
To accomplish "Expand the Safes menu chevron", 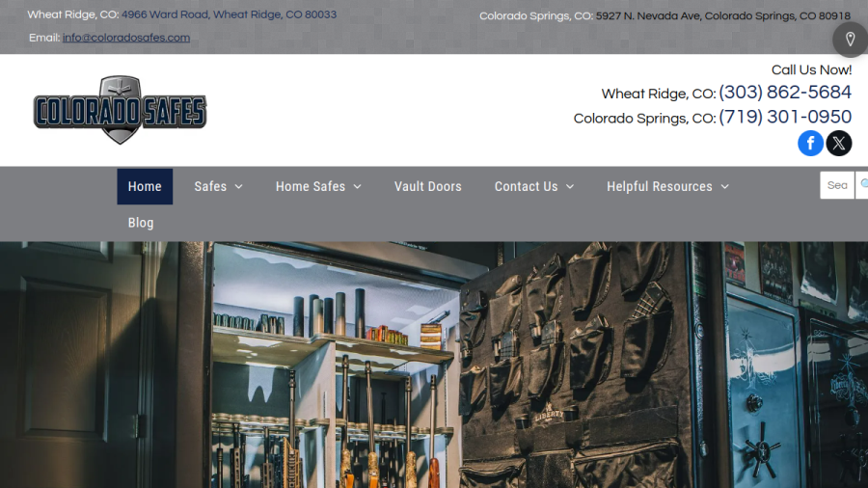I will click(x=238, y=187).
